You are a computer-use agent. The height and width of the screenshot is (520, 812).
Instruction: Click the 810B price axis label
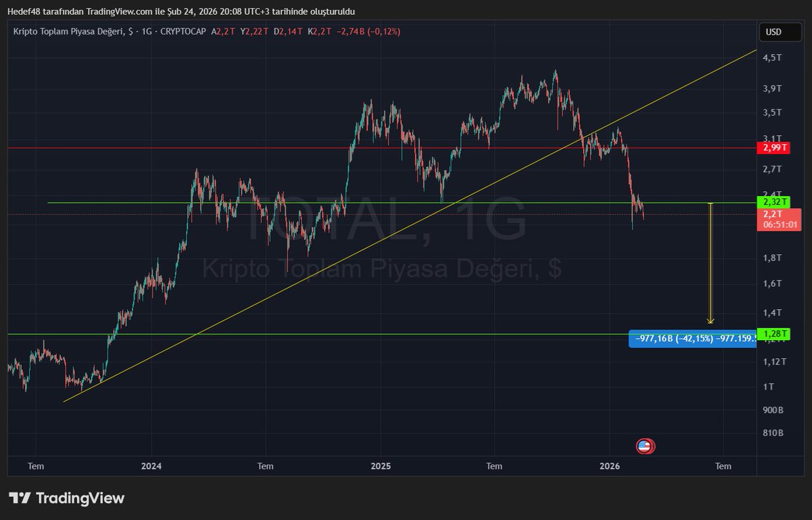pos(773,433)
